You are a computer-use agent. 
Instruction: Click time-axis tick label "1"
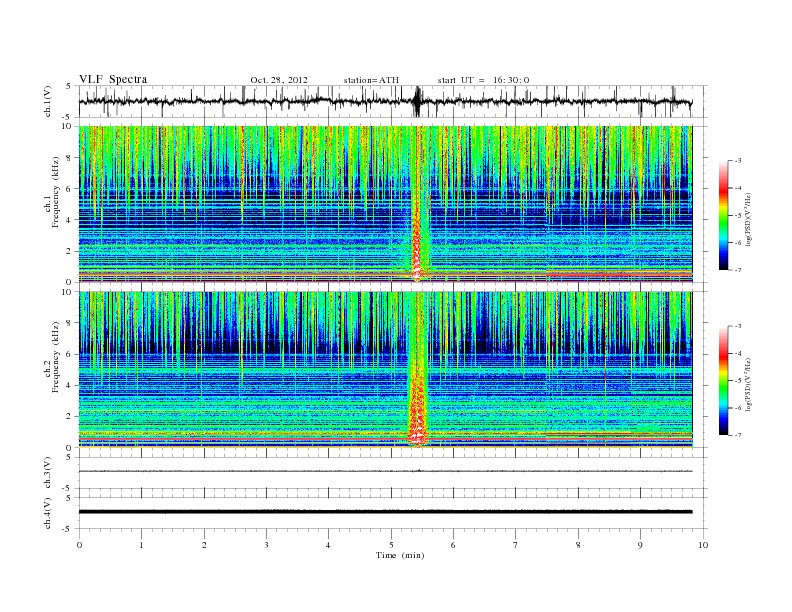coord(141,545)
